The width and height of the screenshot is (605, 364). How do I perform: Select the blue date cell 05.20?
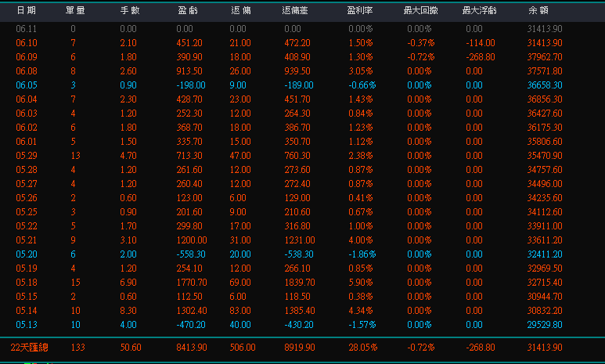27,254
